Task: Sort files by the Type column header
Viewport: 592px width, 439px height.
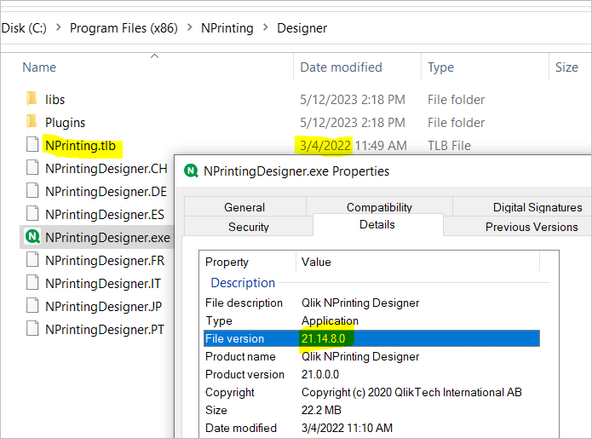Action: click(441, 67)
